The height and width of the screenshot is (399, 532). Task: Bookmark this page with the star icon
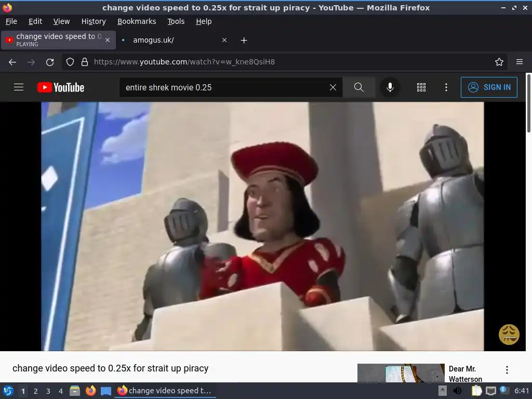[499, 62]
